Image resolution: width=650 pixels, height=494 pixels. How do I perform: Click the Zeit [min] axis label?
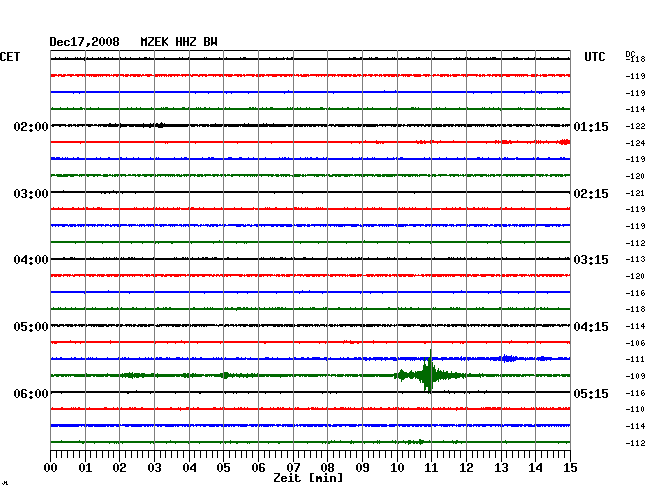click(x=308, y=479)
